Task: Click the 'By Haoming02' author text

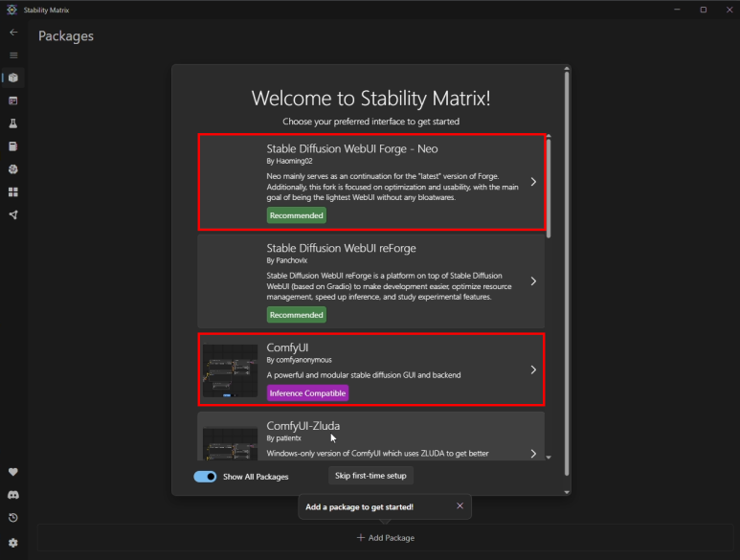Action: [x=289, y=161]
